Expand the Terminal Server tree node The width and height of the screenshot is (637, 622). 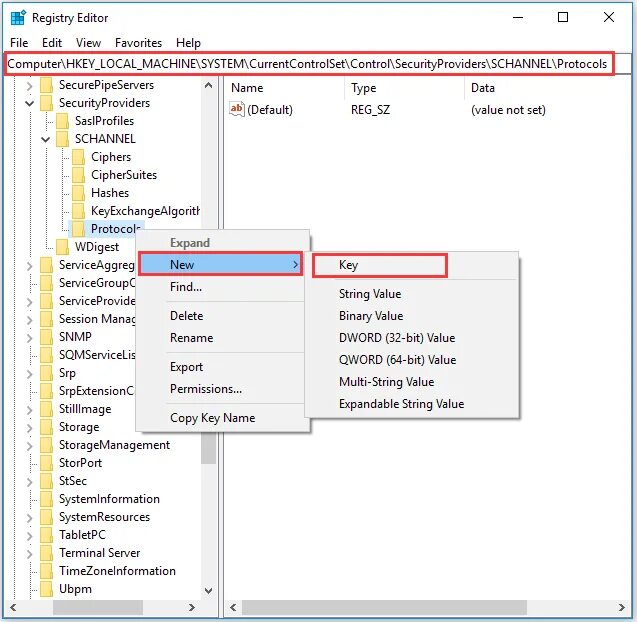click(x=30, y=553)
